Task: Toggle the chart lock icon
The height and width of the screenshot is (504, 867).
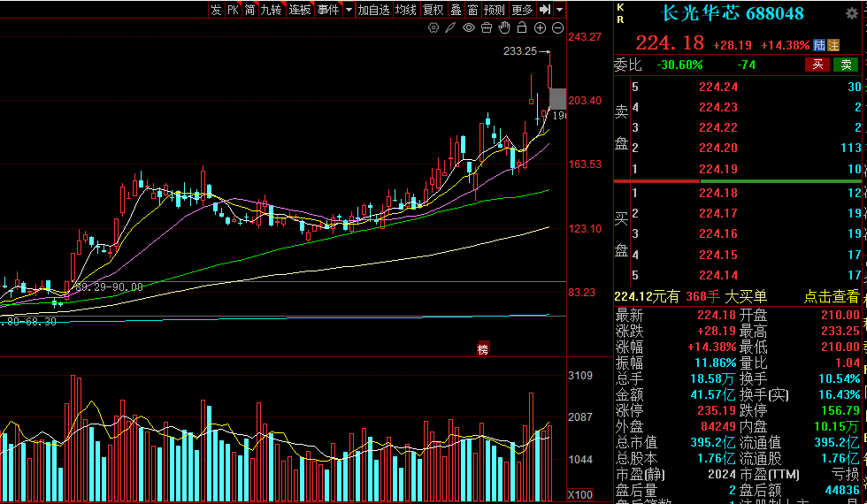Action: tap(522, 28)
